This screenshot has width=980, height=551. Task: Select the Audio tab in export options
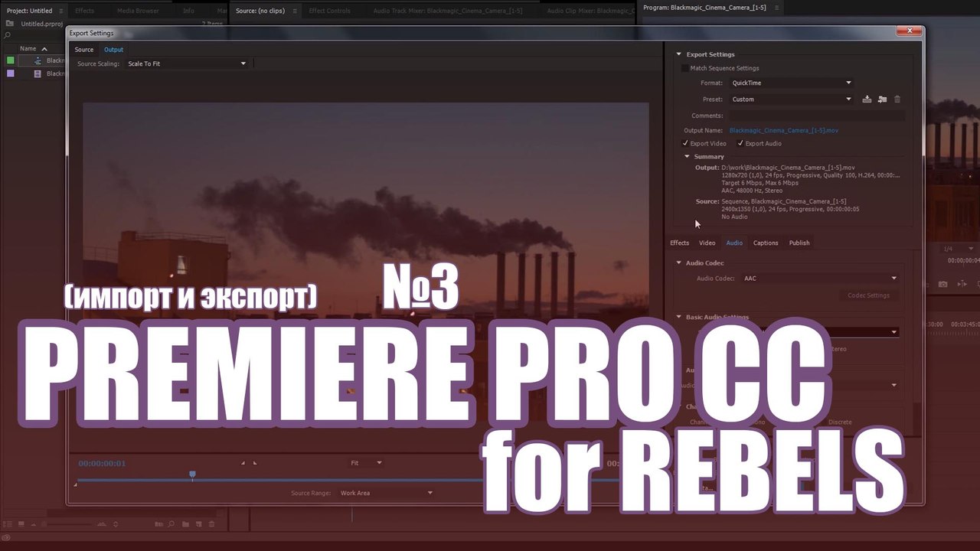point(734,243)
